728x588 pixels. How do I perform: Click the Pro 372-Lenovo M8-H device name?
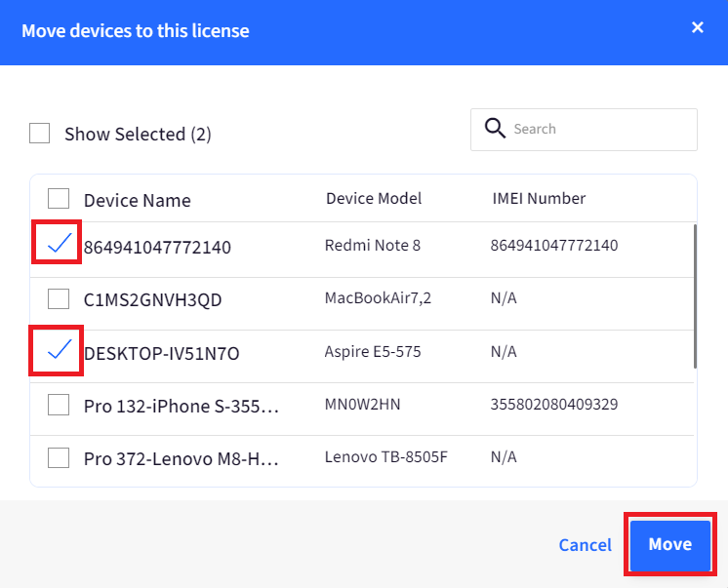[x=182, y=459]
